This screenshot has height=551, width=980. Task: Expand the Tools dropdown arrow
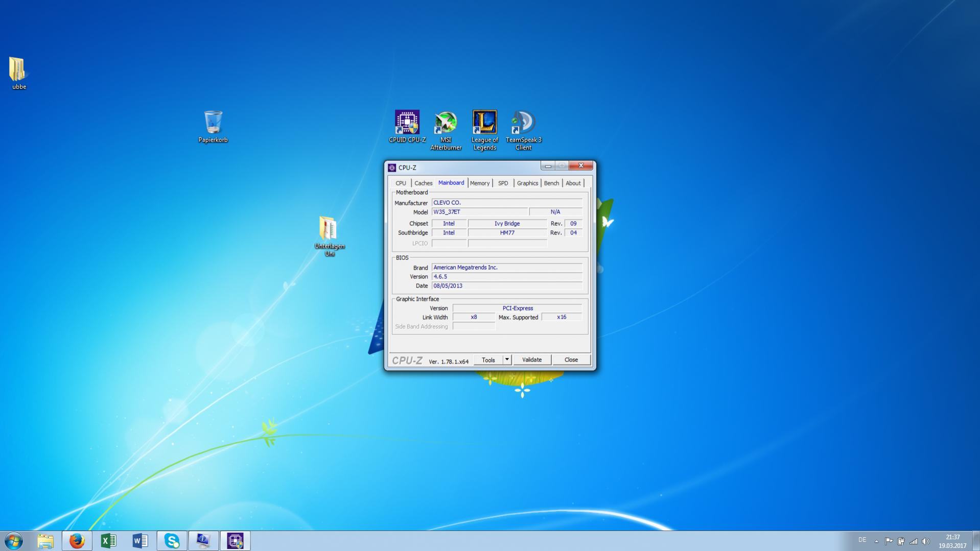point(507,360)
